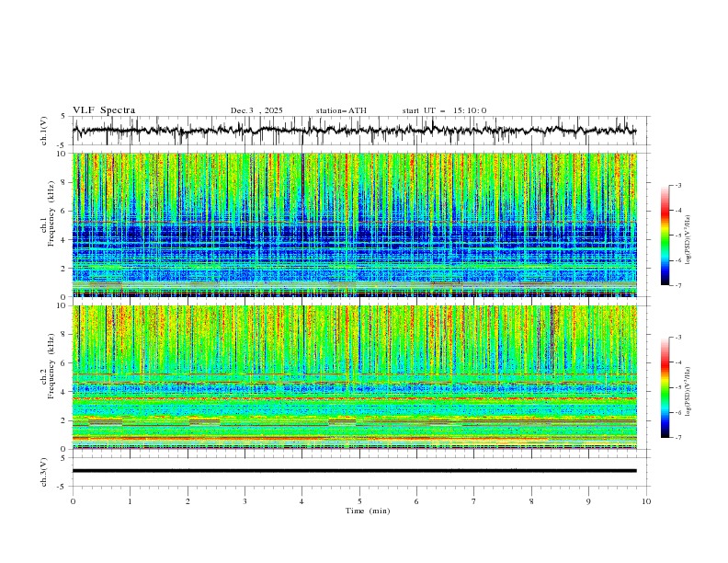Click the "-7" tick on ch.2 colorbar

tap(678, 438)
